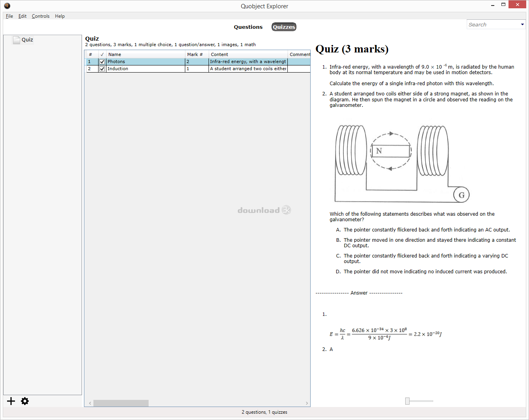Click scrollbar left arrow under table
The image size is (529, 420).
90,403
